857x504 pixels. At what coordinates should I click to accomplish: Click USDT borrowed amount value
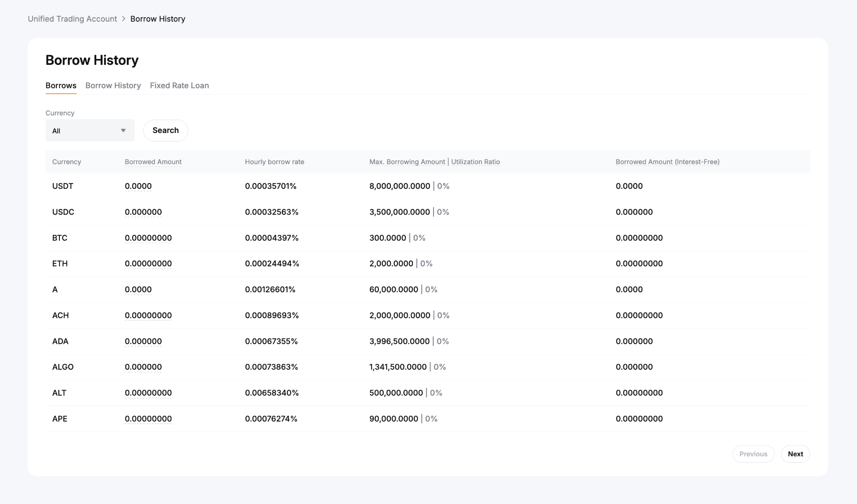138,186
